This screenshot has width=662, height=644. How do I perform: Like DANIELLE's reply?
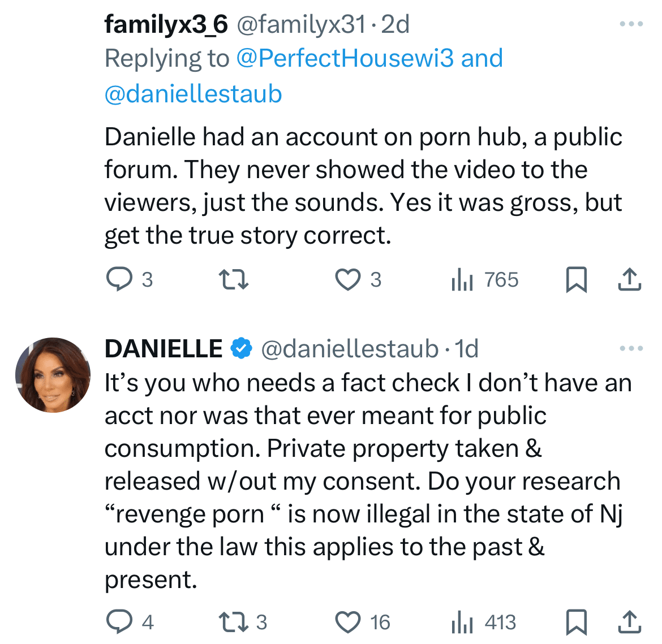(349, 622)
